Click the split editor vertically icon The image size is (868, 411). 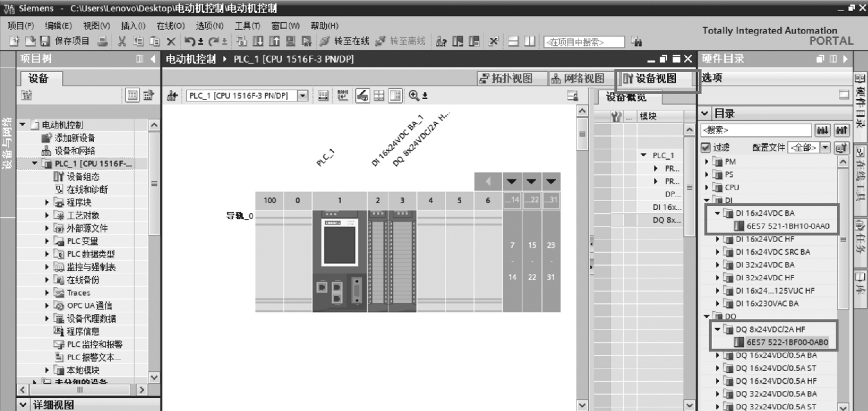tap(529, 41)
